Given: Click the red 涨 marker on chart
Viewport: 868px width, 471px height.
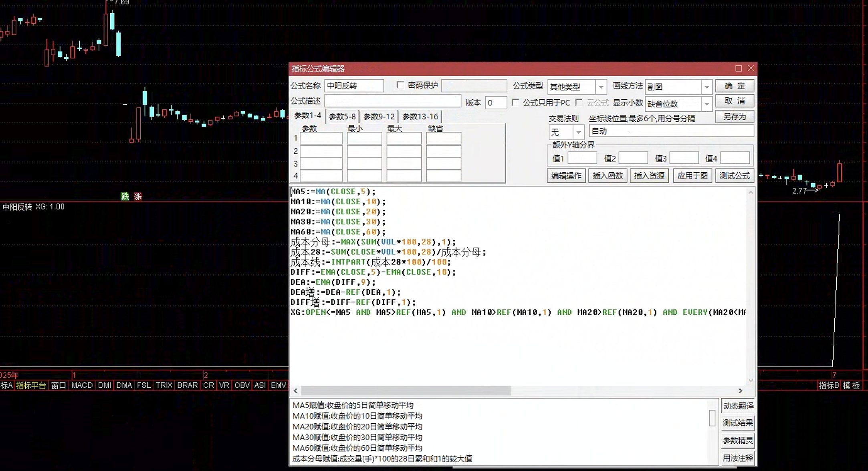Looking at the screenshot, I should tap(138, 196).
